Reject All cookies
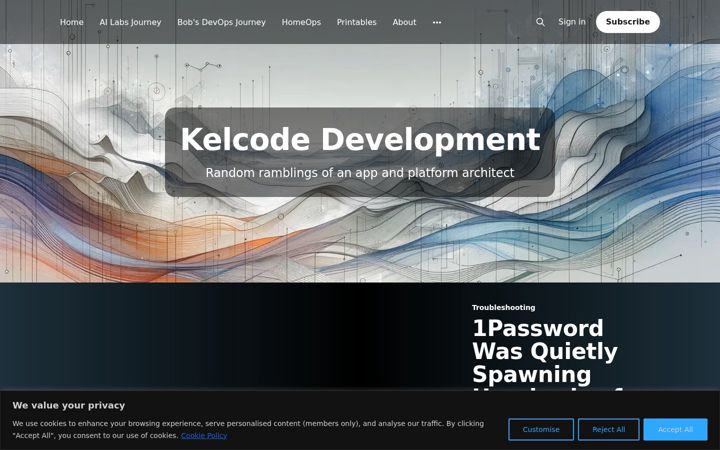 click(x=608, y=429)
